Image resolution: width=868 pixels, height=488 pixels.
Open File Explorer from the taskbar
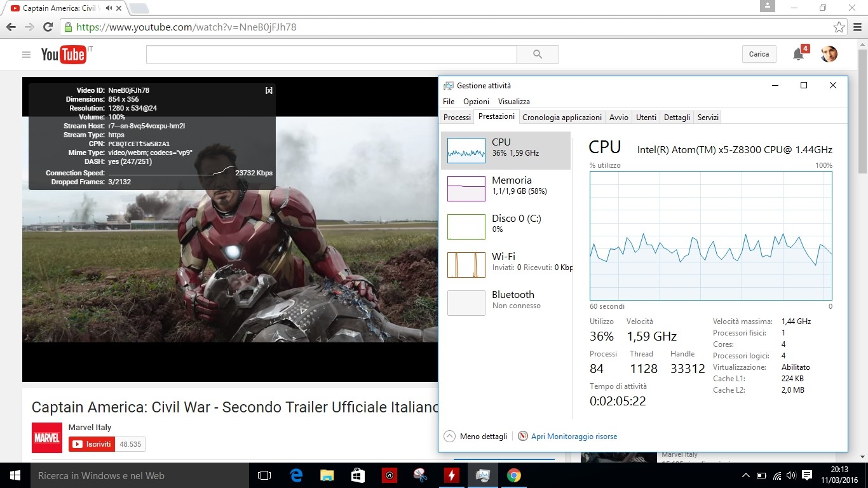pos(327,475)
